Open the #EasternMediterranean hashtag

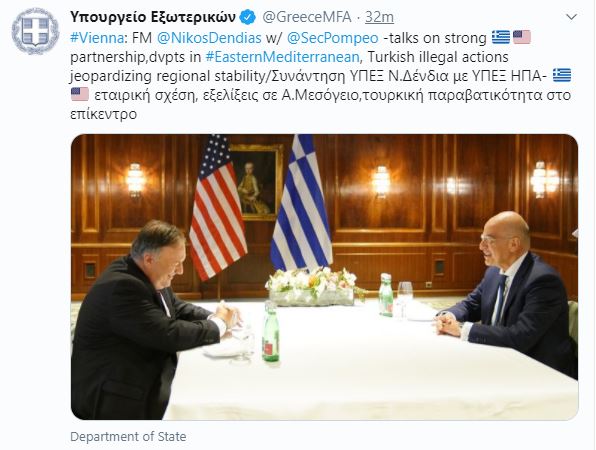[282, 57]
